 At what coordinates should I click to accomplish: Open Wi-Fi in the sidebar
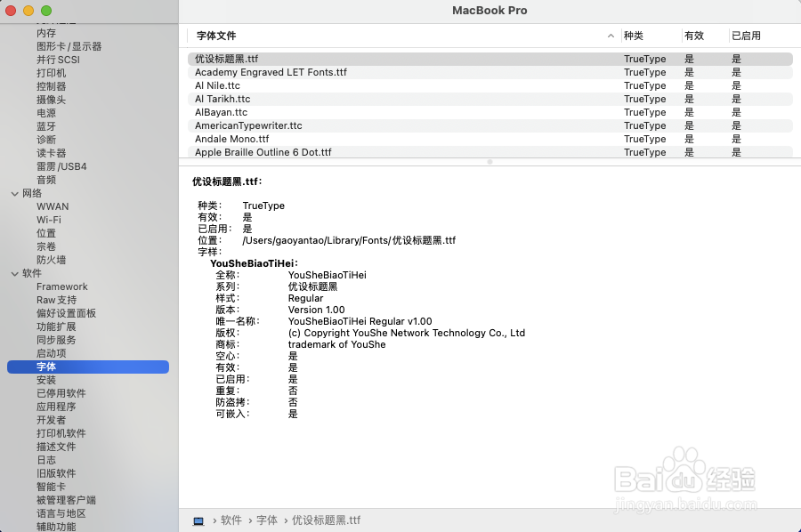click(x=49, y=220)
